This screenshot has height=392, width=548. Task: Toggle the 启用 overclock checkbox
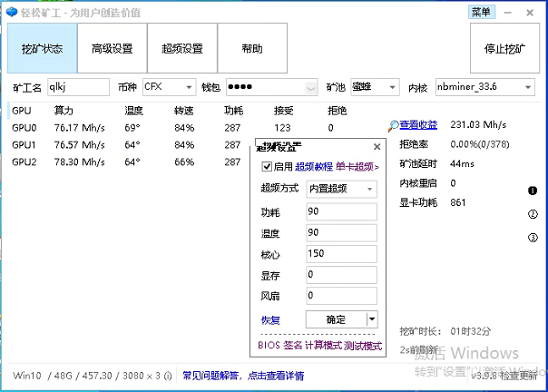coord(266,167)
